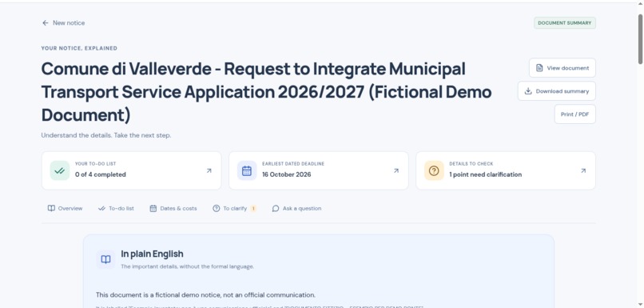The width and height of the screenshot is (644, 308).
Task: Click the open book icon beside In plain English
Action: 106,259
